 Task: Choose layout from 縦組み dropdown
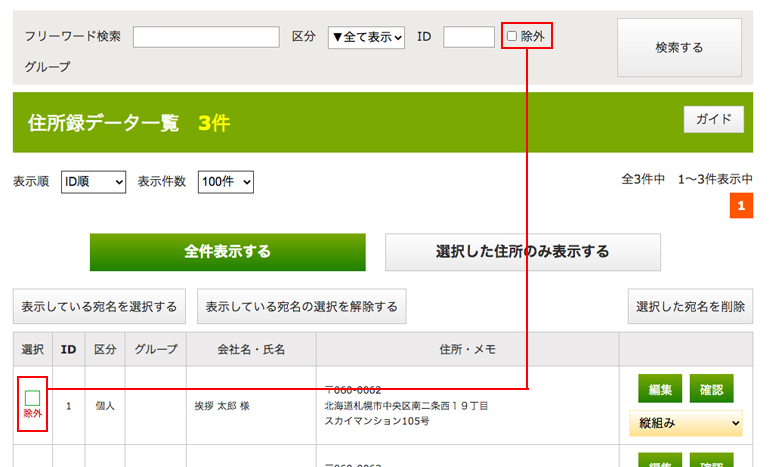pos(685,423)
